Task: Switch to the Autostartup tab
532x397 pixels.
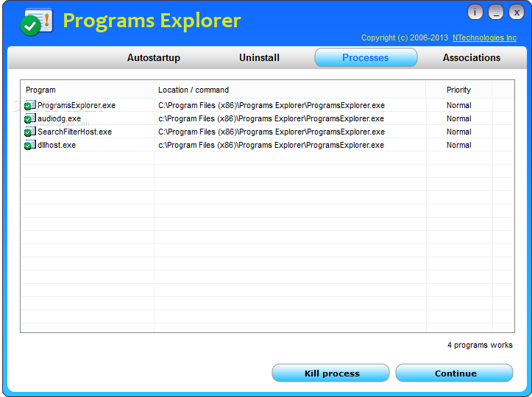Action: (x=153, y=57)
